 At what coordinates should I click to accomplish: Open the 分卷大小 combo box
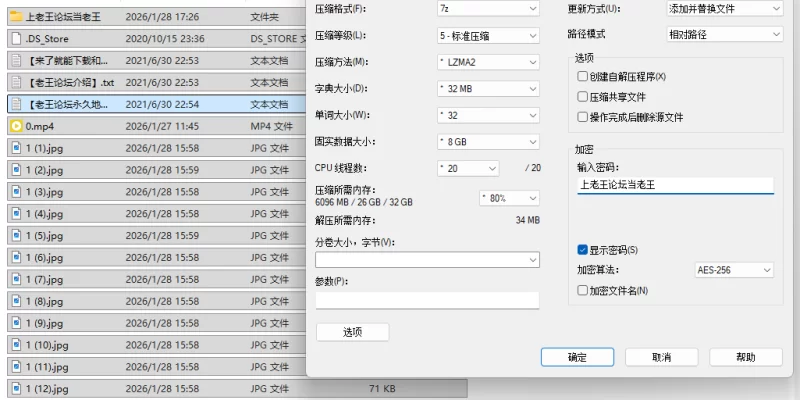[x=427, y=260]
